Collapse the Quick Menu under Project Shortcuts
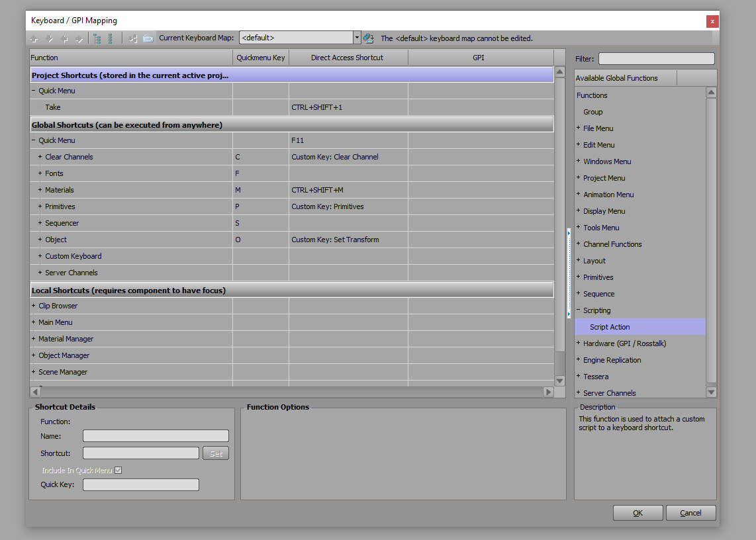The width and height of the screenshot is (756, 540). pyautogui.click(x=33, y=90)
